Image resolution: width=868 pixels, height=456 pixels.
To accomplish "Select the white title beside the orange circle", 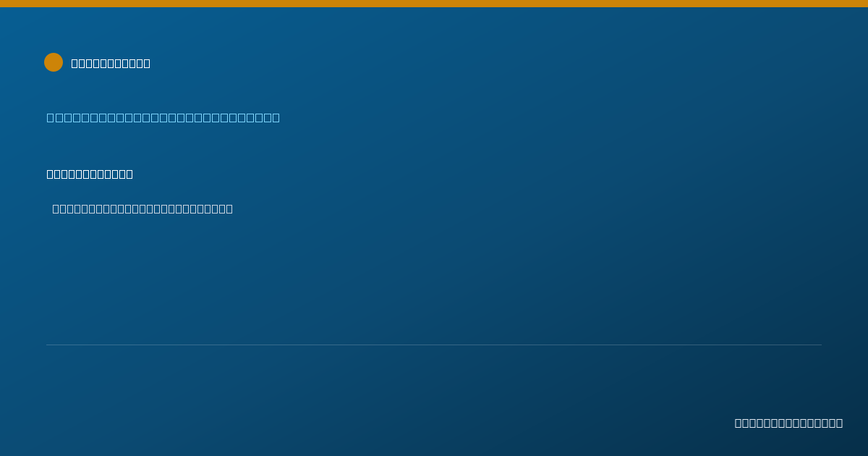I will 111,63.
